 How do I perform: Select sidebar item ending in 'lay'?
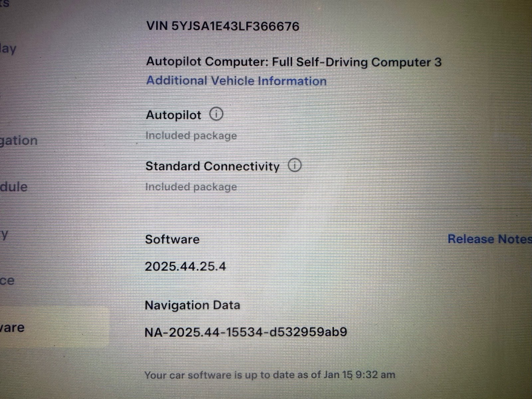pyautogui.click(x=8, y=49)
